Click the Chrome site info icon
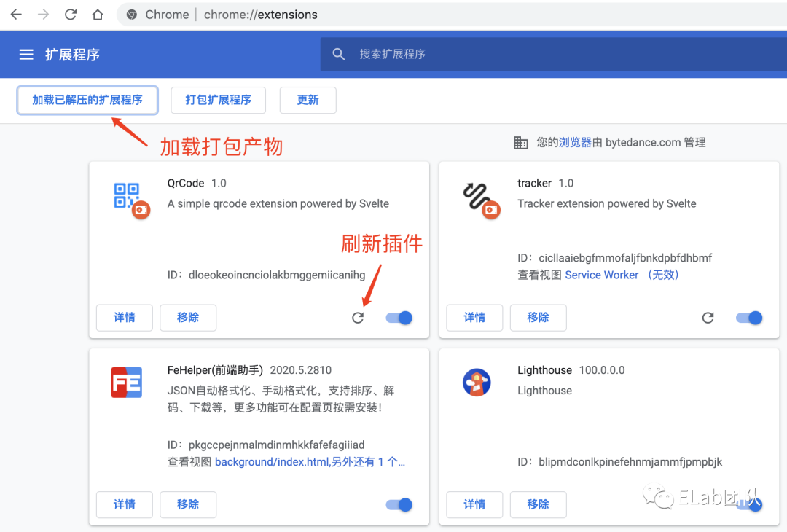The image size is (787, 532). click(131, 15)
